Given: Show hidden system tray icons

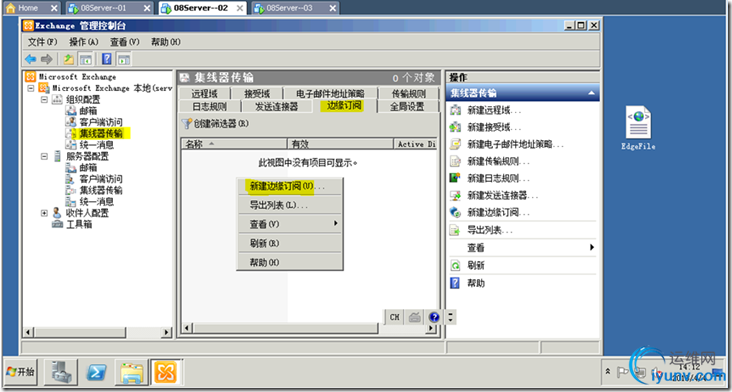Looking at the screenshot, I should coord(608,371).
